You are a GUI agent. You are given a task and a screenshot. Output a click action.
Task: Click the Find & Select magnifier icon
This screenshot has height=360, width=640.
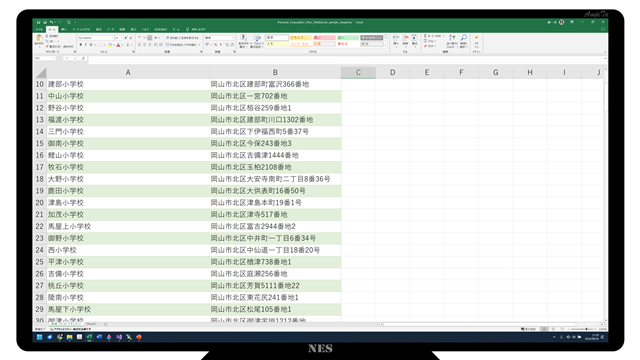(464, 39)
